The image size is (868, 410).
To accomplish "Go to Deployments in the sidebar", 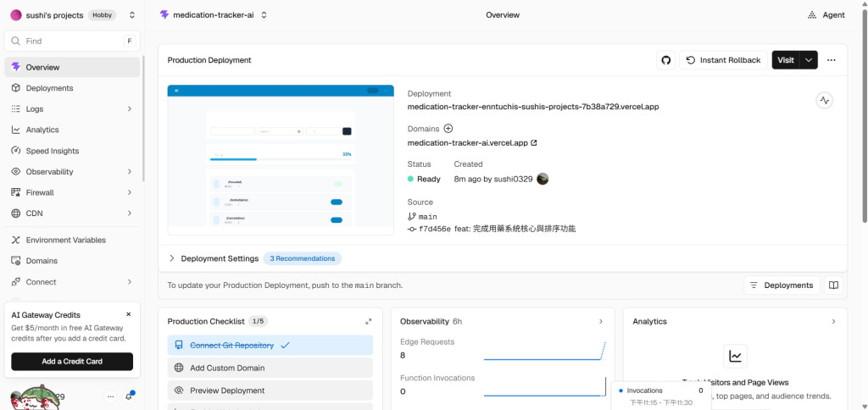I will [72, 88].
